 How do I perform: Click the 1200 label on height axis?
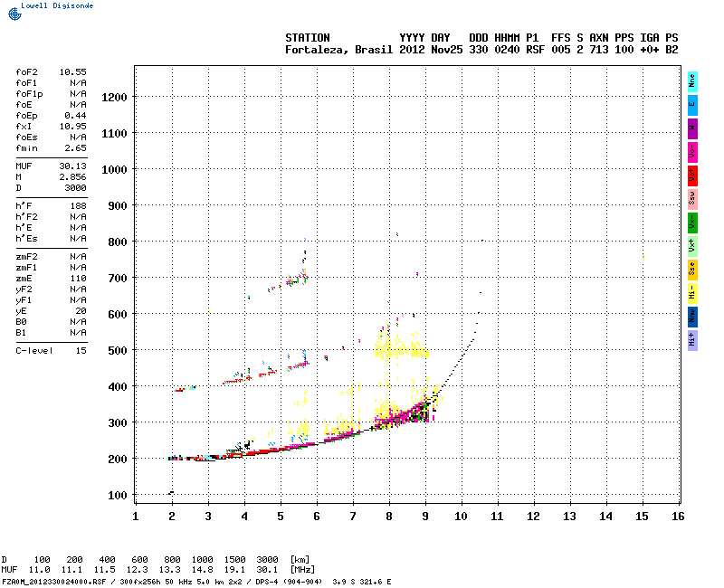[114, 98]
